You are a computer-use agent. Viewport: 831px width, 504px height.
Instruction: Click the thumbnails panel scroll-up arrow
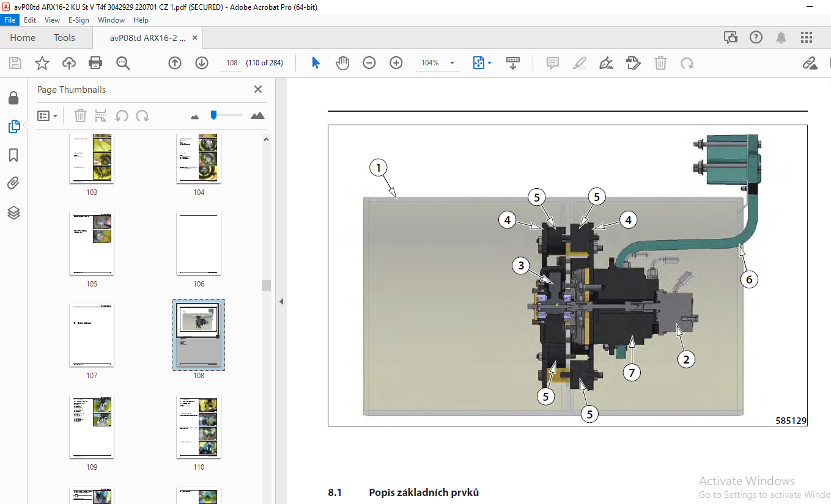[x=266, y=139]
